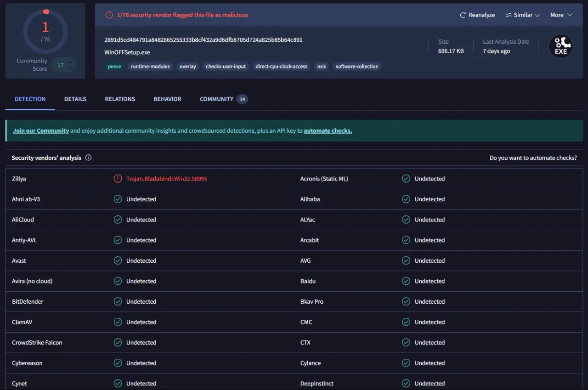Viewport: 588px width, 390px height.
Task: Click the software-collection tag
Action: tap(357, 66)
